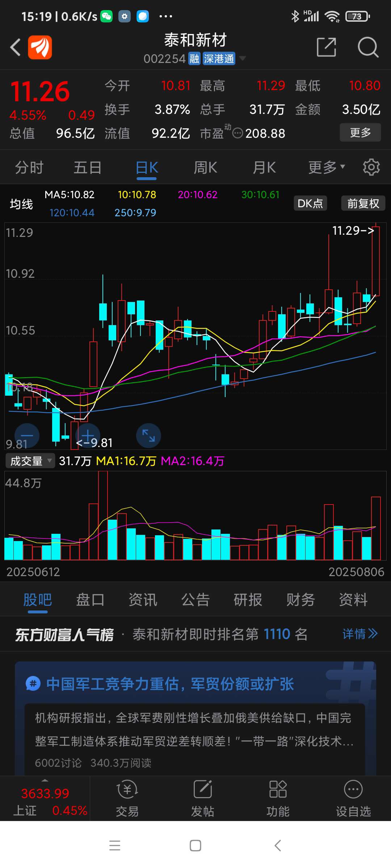
Task: Tap the back arrow icon
Action: pyautogui.click(x=15, y=47)
